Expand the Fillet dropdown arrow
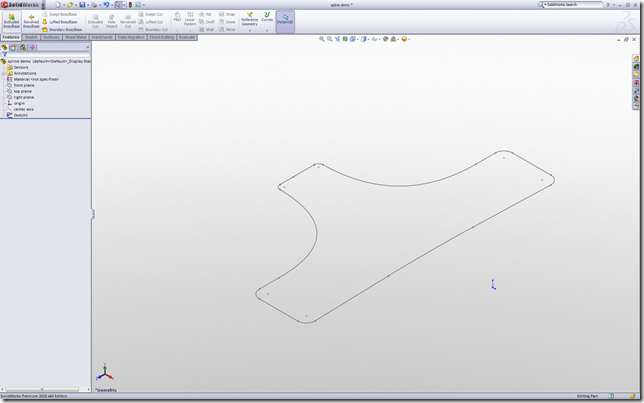This screenshot has height=403, width=644. [x=177, y=30]
